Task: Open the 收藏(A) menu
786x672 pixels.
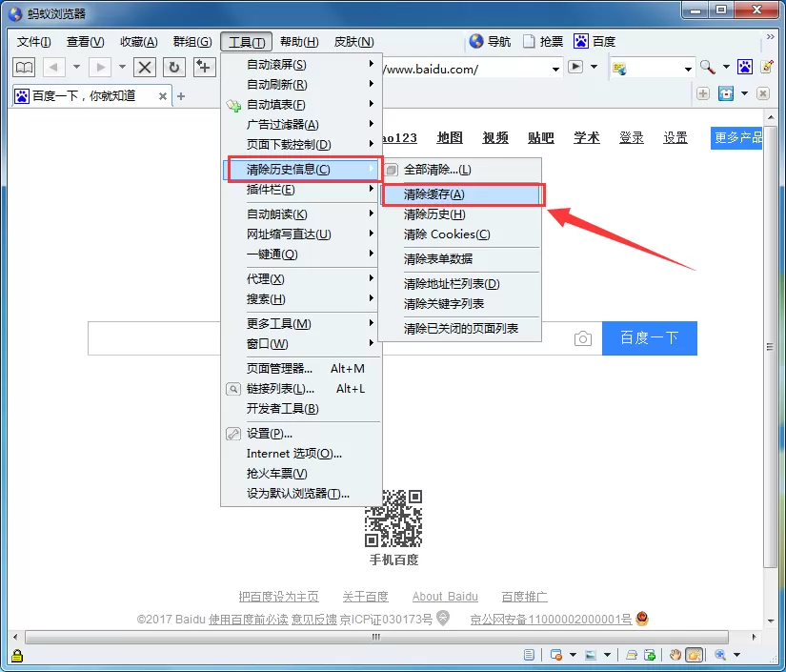Action: [139, 42]
